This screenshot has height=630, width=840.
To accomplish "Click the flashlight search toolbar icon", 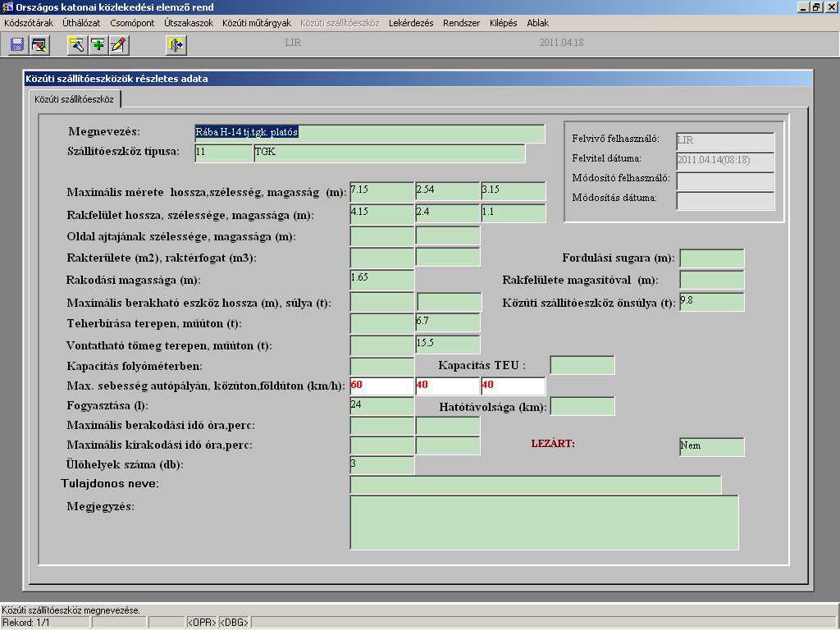I will [x=77, y=44].
